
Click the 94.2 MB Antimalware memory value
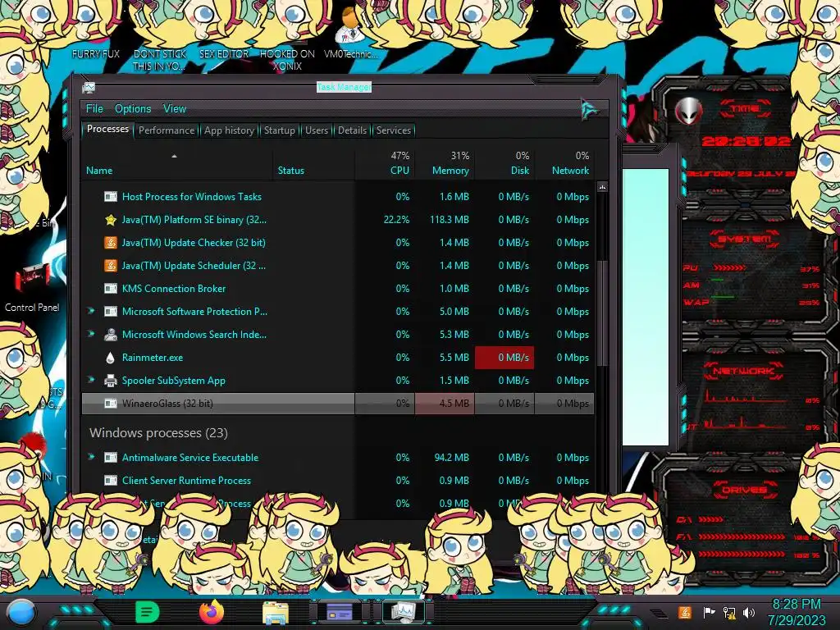(x=452, y=458)
